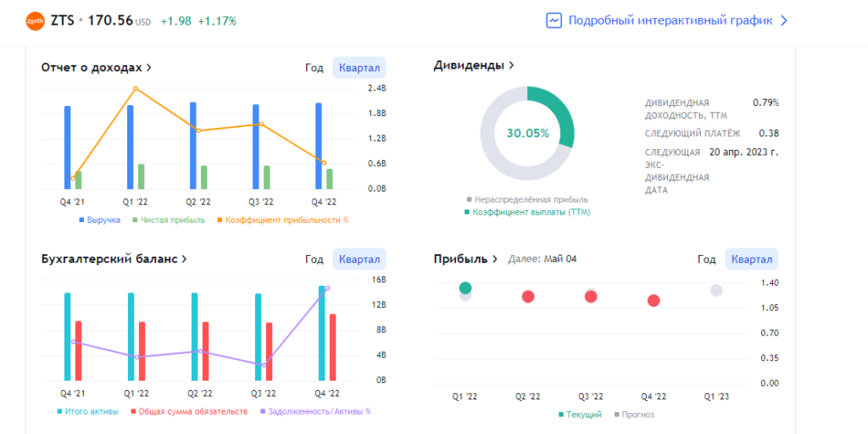Viewport: 868px width, 434px height.
Task: Click the 0.79% dividend yield value
Action: (x=765, y=103)
